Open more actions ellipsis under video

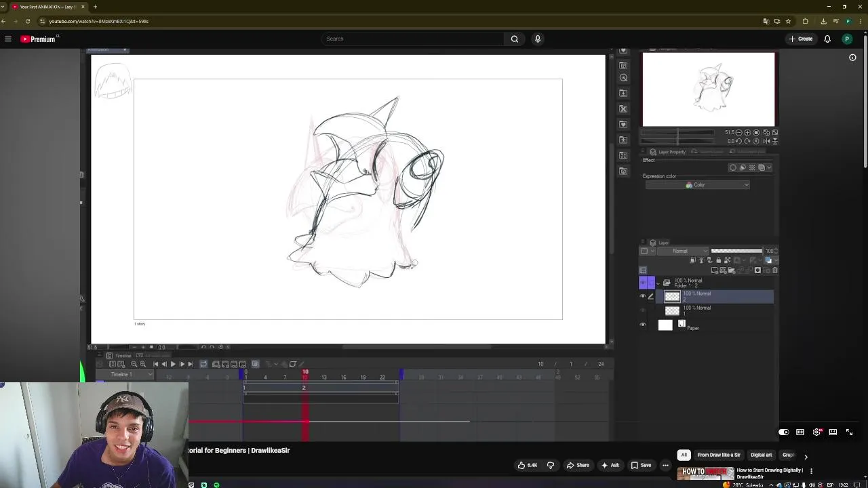tap(665, 465)
